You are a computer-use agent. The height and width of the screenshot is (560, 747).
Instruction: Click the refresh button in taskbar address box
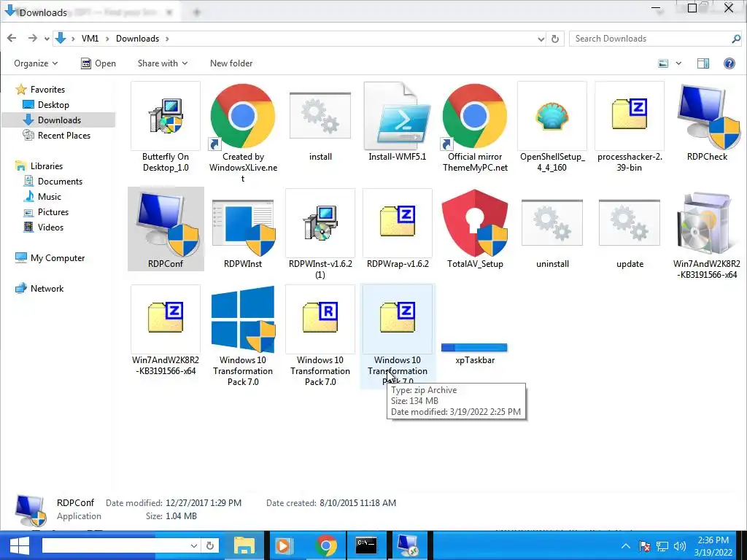[x=209, y=545]
